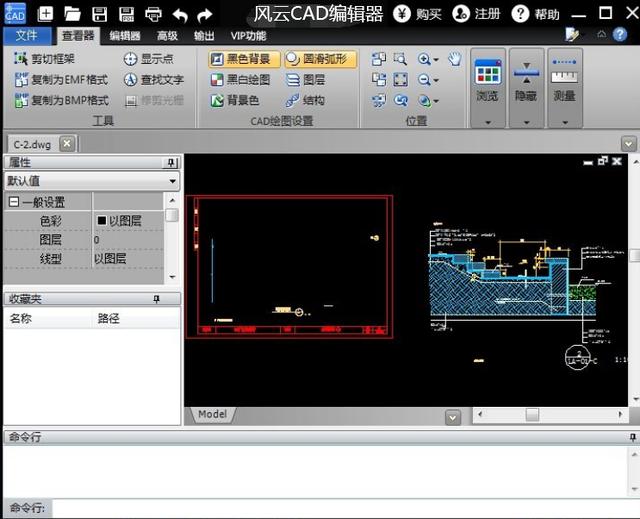Collapse the 一般设置 section

click(x=13, y=202)
